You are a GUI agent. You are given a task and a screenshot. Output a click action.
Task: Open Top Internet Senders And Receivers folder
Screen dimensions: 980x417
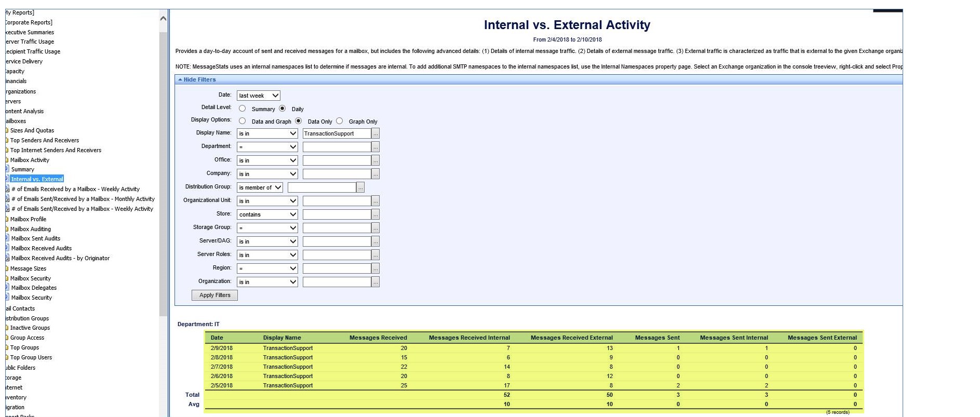tap(56, 150)
